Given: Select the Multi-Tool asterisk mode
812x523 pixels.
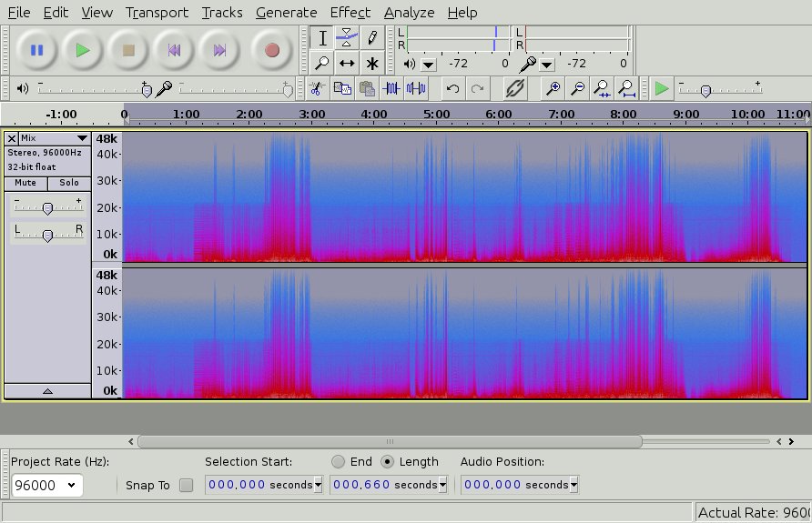Looking at the screenshot, I should [x=371, y=63].
